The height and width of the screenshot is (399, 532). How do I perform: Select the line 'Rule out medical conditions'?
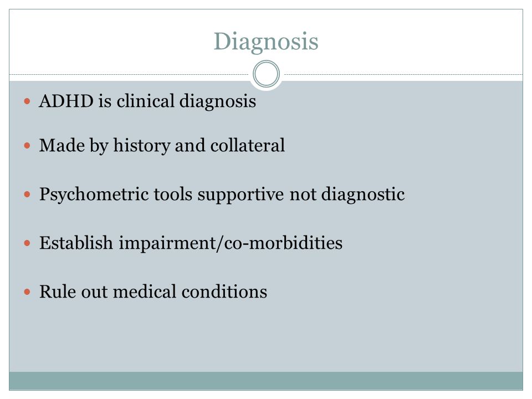pyautogui.click(x=153, y=292)
